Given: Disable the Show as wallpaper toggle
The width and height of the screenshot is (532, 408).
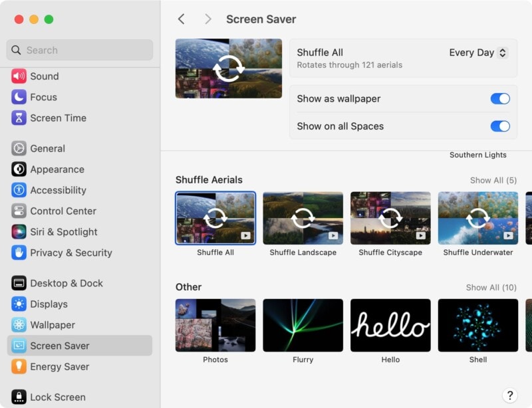Looking at the screenshot, I should pos(500,98).
